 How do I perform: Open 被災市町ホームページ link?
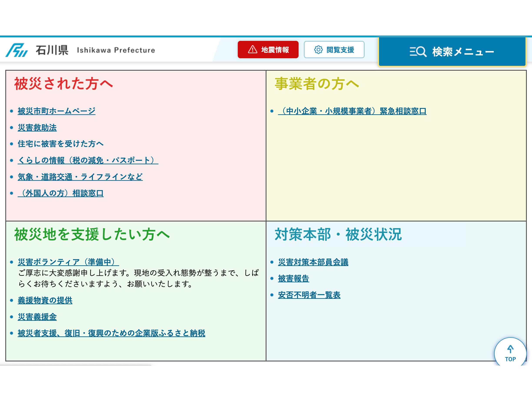57,111
